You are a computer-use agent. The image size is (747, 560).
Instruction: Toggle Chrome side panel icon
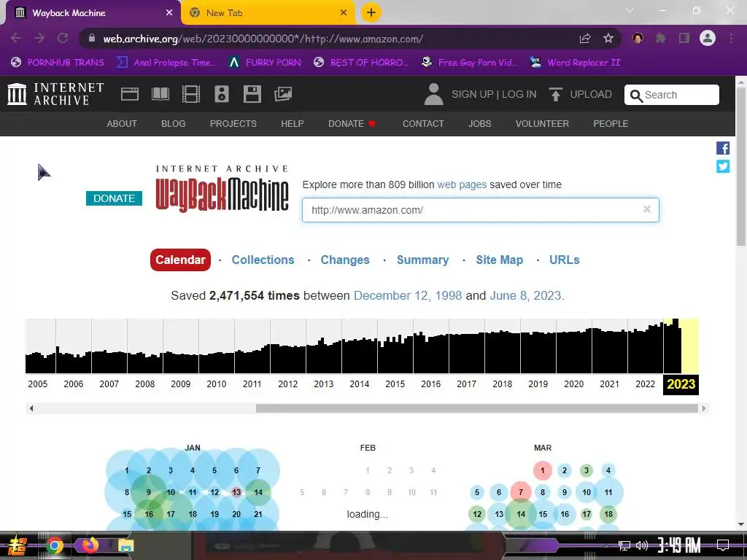tap(684, 38)
